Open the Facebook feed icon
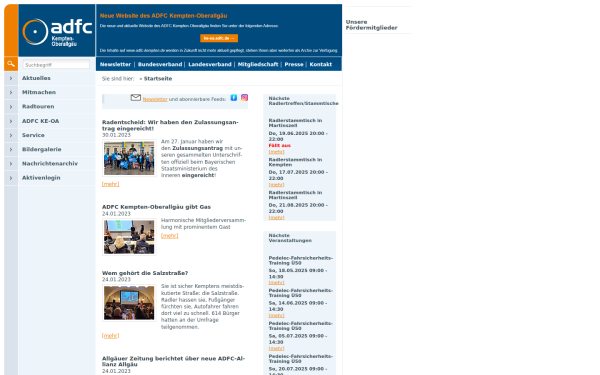The height and width of the screenshot is (375, 600). [x=234, y=98]
